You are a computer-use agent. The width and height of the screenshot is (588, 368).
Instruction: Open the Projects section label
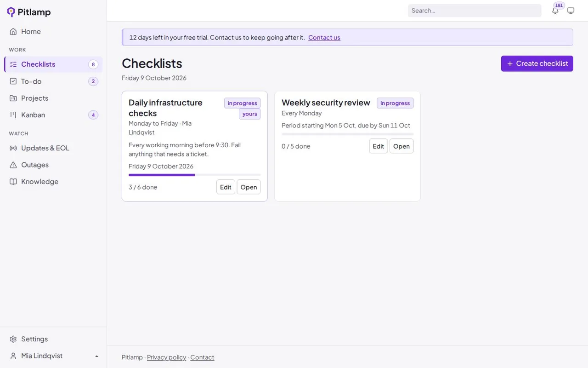click(x=34, y=98)
